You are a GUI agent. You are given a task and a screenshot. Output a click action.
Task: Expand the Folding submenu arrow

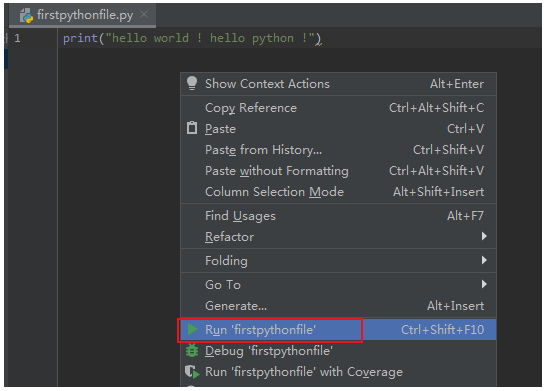pos(484,260)
